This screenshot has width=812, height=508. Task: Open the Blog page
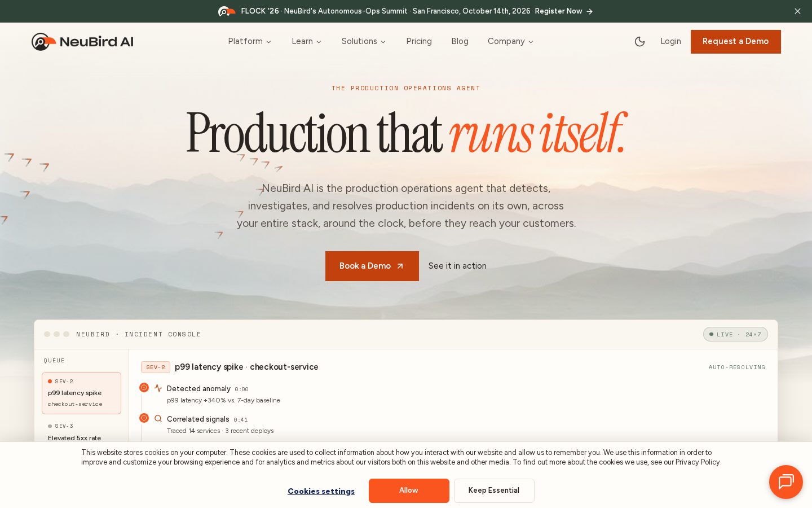460,41
